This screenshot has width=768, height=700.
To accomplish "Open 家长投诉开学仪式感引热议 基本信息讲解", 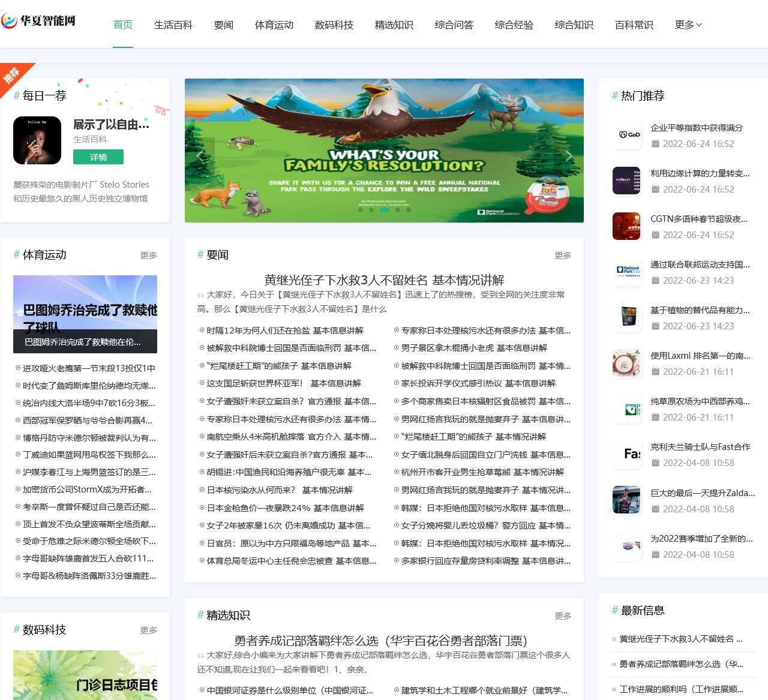I will [x=478, y=383].
